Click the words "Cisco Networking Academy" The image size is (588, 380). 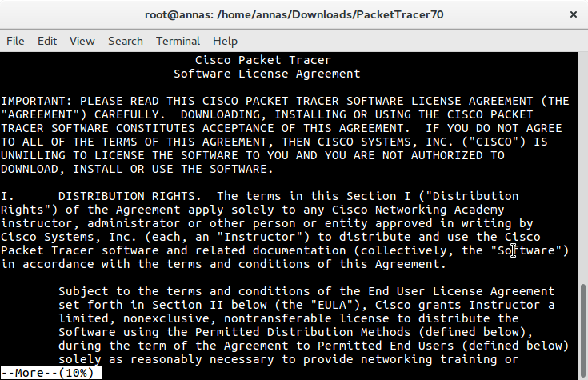click(418, 210)
